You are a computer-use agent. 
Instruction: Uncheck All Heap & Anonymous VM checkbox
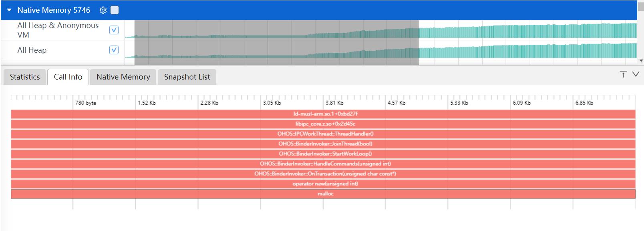[x=114, y=30]
